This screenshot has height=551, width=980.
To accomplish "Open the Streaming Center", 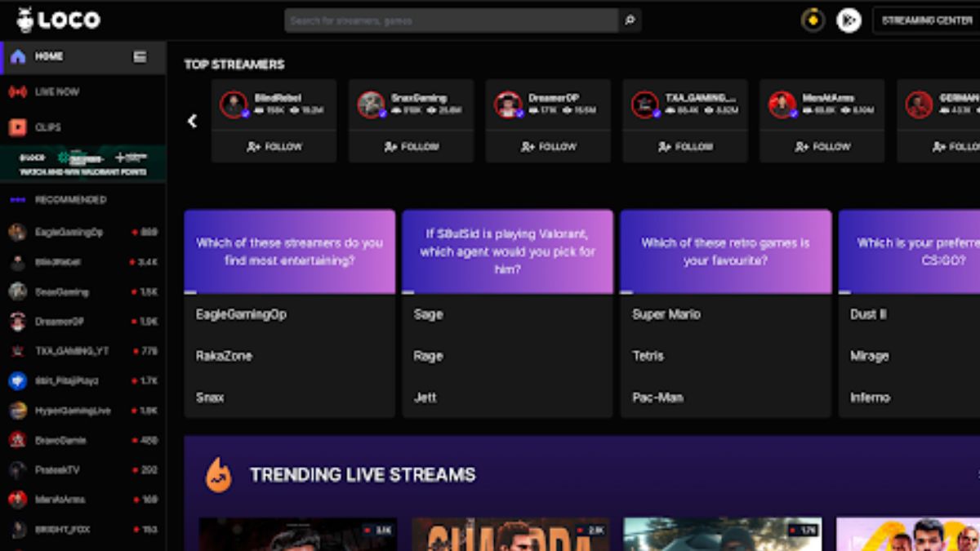I will [x=927, y=20].
